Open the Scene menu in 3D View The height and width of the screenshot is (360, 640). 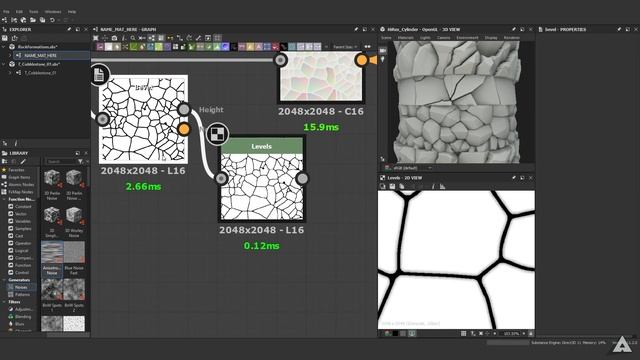click(x=386, y=38)
